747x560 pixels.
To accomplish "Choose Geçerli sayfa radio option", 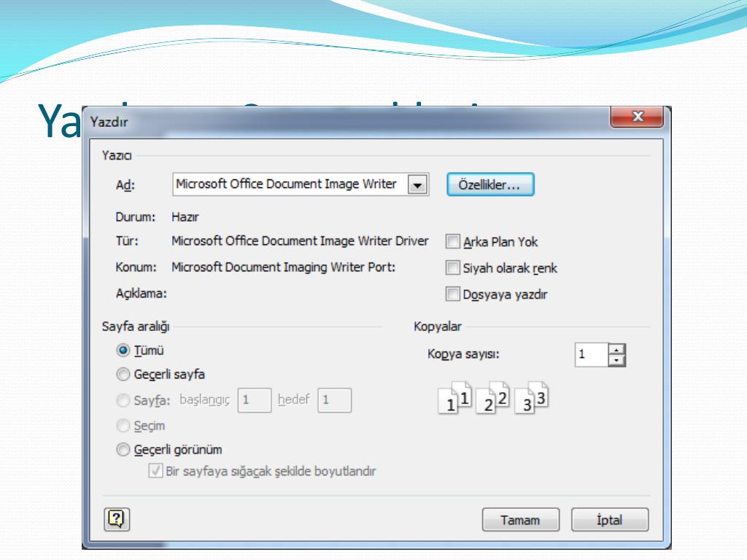I will point(123,374).
